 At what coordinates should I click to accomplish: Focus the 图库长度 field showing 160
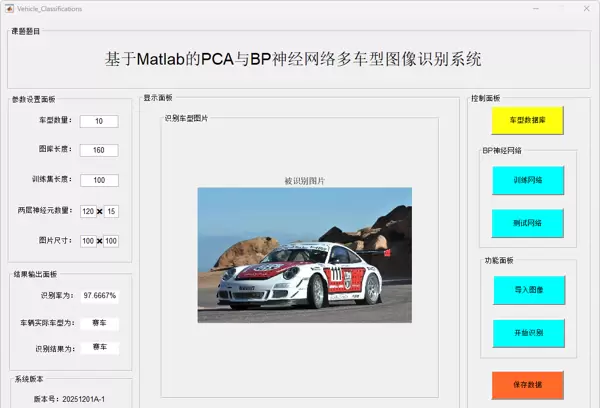(99, 151)
